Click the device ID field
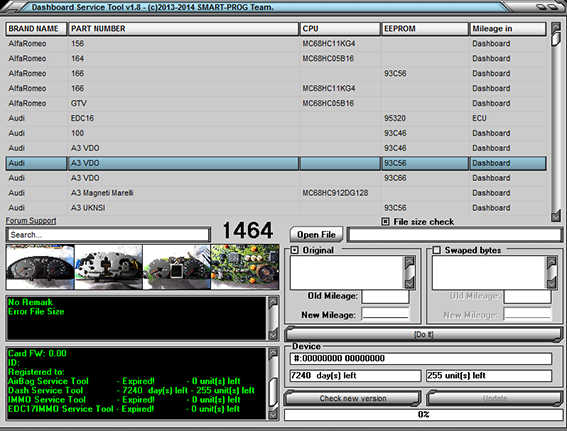 421,359
